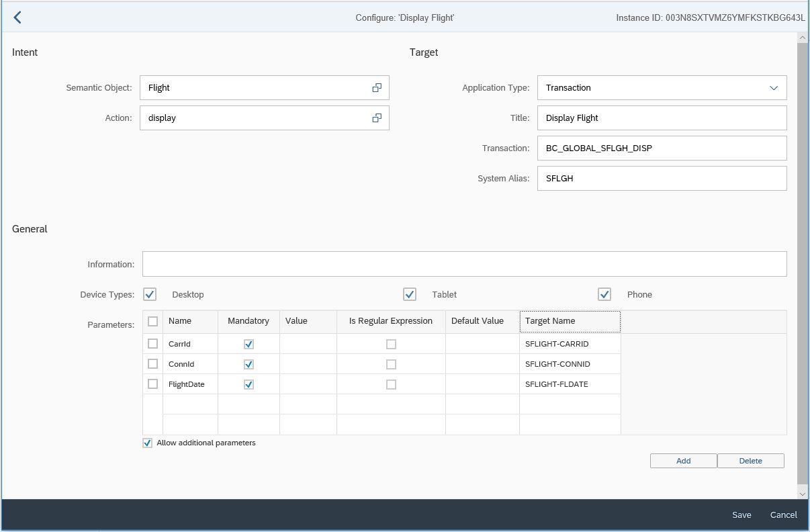Open value help for Semantic Object
Viewport: 810px width, 532px height.
point(377,87)
